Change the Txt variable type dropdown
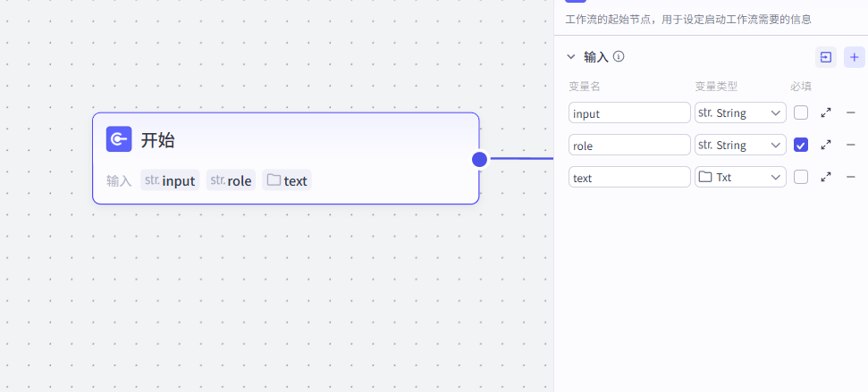Image resolution: width=868 pixels, height=392 pixels. click(740, 177)
